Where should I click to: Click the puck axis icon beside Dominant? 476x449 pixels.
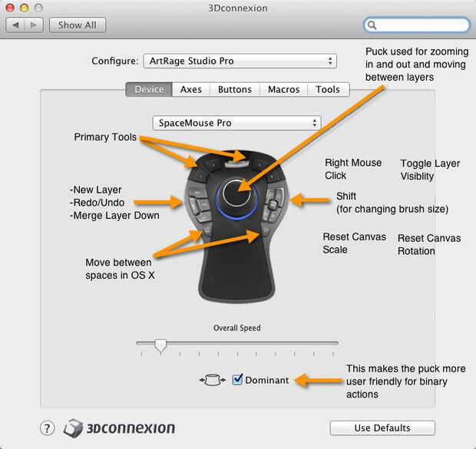[x=213, y=380]
